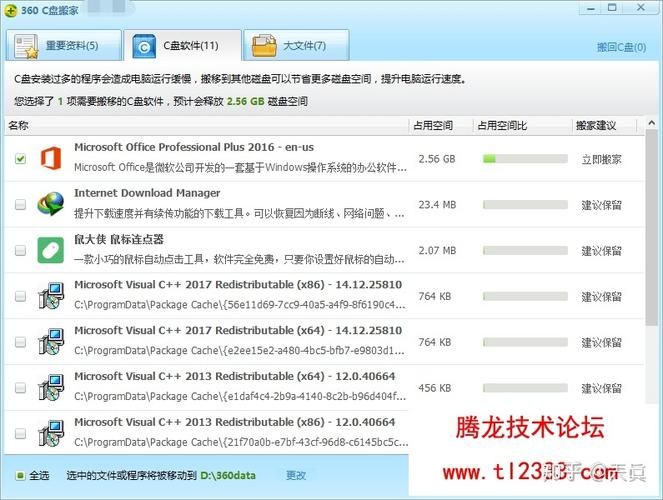Tick Visual C++ 2013 (x86) checkbox
Viewport: 663px width, 500px height.
20,433
